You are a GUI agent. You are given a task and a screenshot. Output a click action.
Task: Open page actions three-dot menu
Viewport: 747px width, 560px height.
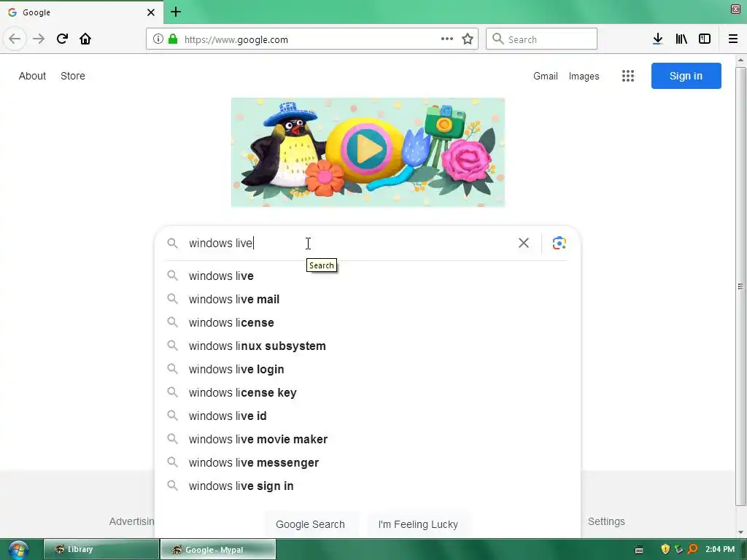pos(447,39)
